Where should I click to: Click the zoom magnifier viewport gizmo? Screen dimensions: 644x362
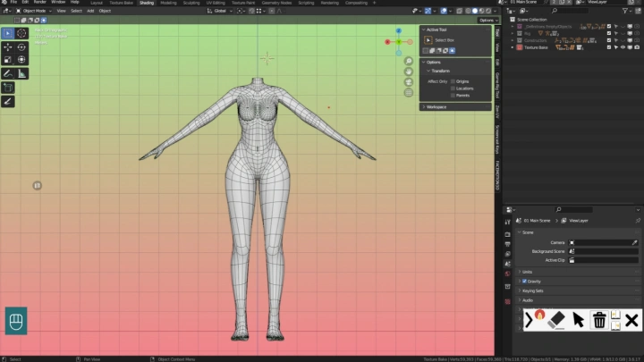[408, 62]
